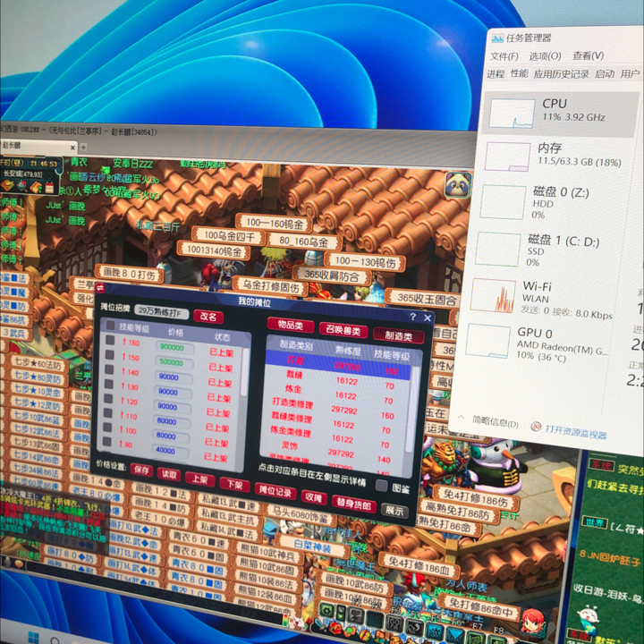This screenshot has width=644, height=644.
Task: Check the box for level 100 row
Action: coord(107,428)
